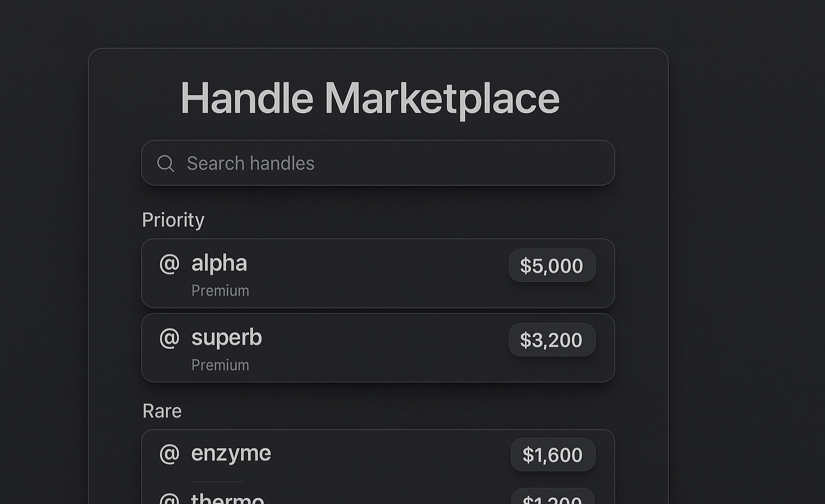This screenshot has height=504, width=825.
Task: Click the @ icon next to enzyme
Action: tap(169, 454)
